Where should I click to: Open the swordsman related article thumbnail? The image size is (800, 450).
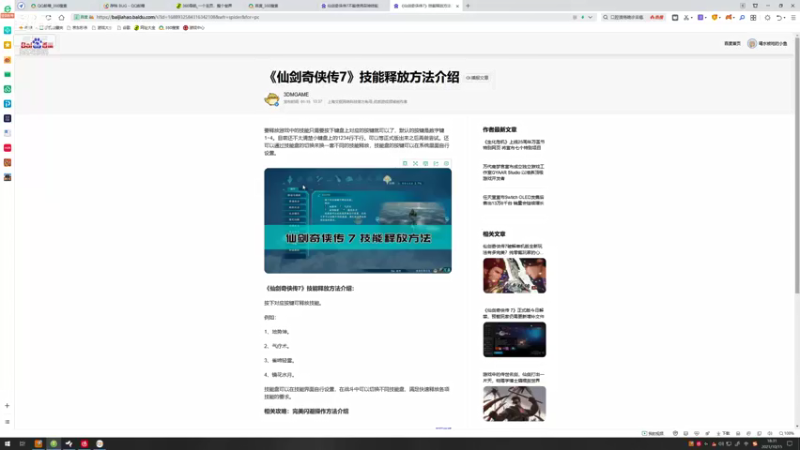tap(514, 404)
